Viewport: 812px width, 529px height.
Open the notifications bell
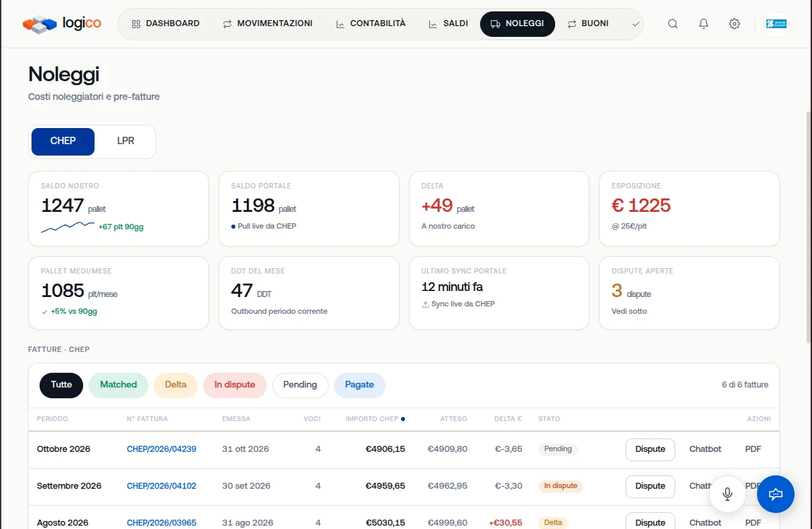pos(703,23)
